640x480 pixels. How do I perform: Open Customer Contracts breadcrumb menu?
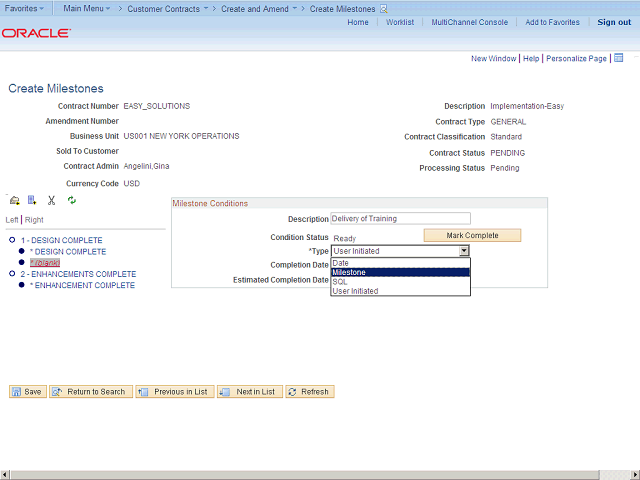coord(167,9)
